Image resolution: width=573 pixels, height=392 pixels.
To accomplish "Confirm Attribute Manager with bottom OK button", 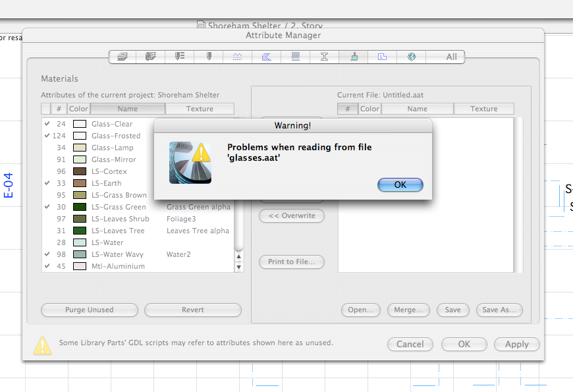I will (464, 344).
